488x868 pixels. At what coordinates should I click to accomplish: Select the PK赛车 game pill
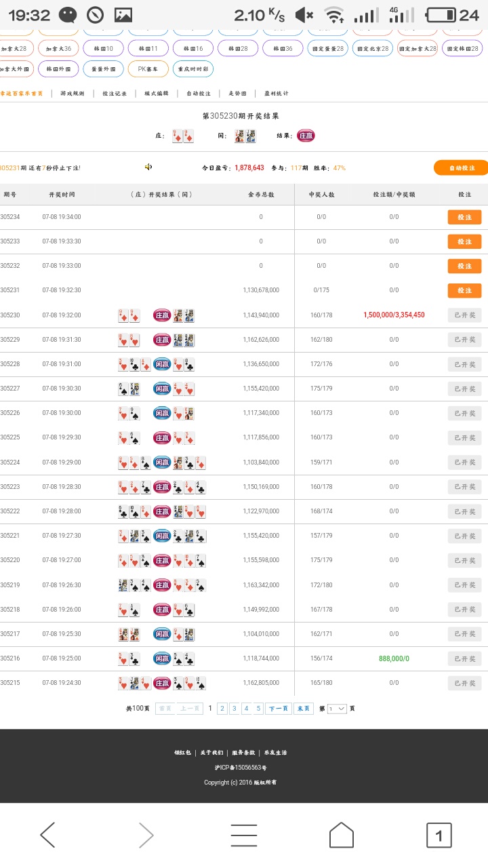[148, 68]
